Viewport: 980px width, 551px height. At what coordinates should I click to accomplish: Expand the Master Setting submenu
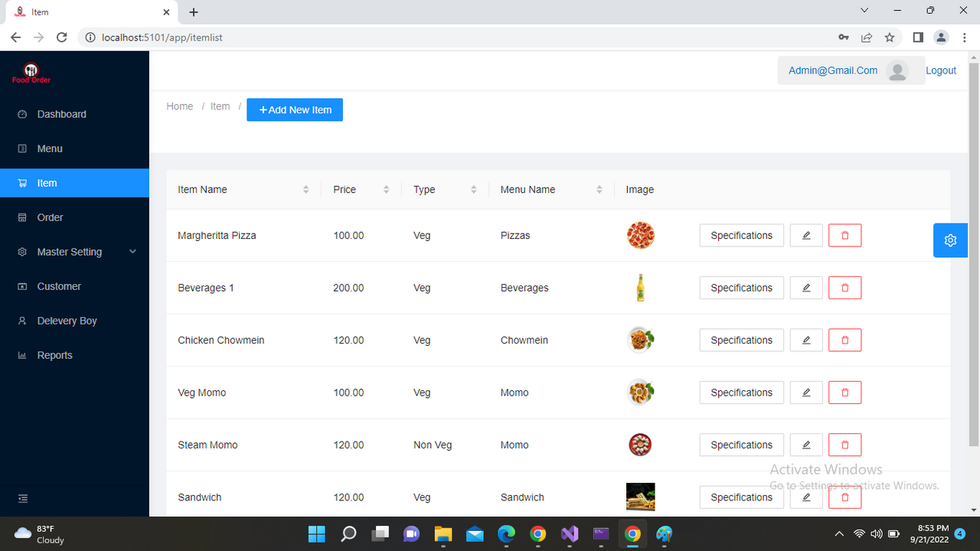point(74,252)
